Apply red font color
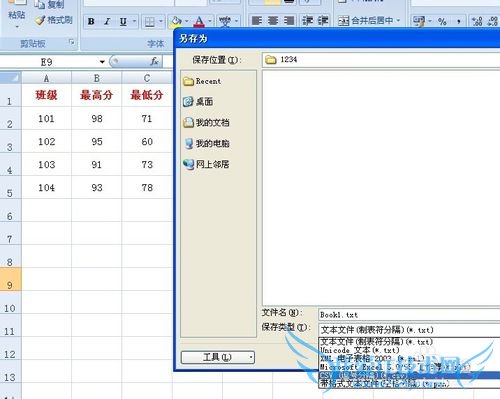The image size is (500, 399). click(199, 22)
